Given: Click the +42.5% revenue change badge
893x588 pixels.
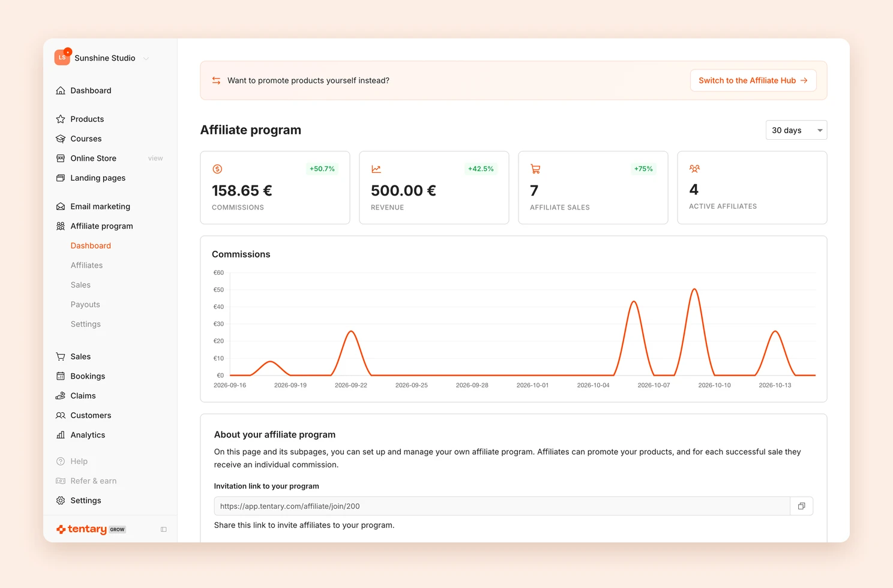Looking at the screenshot, I should tap(481, 169).
